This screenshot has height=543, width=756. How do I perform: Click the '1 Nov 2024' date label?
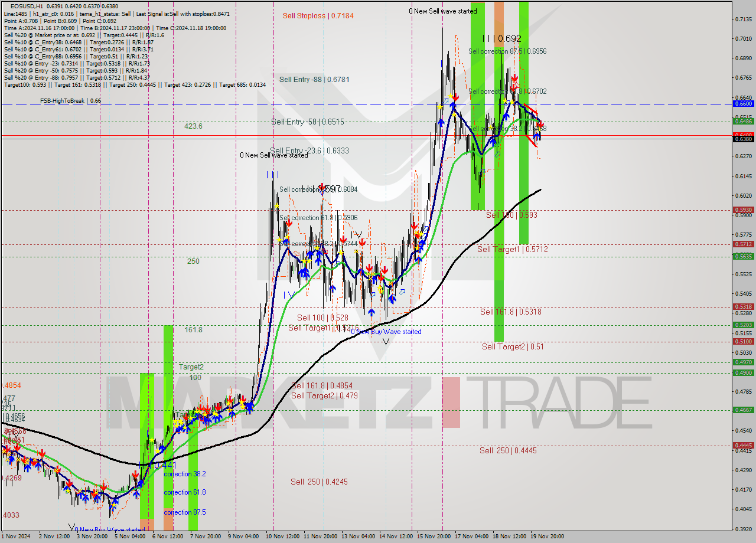point(15,537)
